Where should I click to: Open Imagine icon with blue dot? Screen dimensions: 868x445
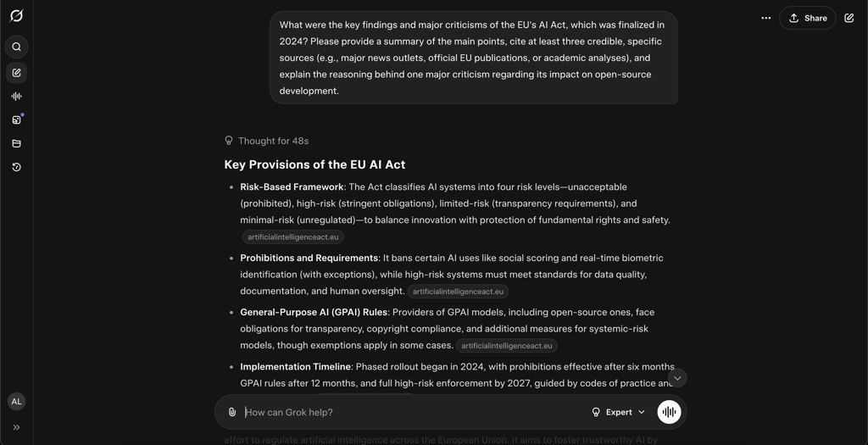click(17, 120)
